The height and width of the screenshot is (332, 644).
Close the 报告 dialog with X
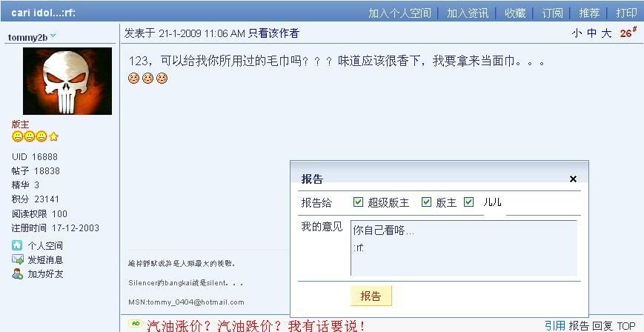[x=574, y=179]
